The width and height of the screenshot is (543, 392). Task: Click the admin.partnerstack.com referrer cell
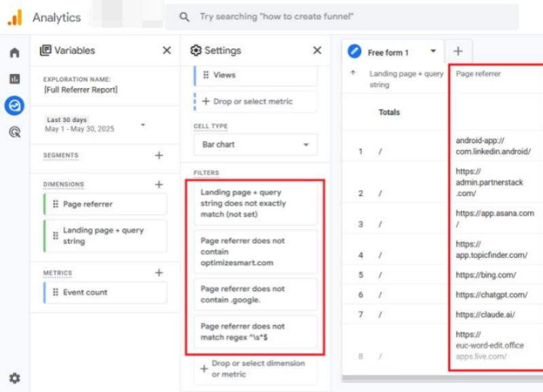489,182
